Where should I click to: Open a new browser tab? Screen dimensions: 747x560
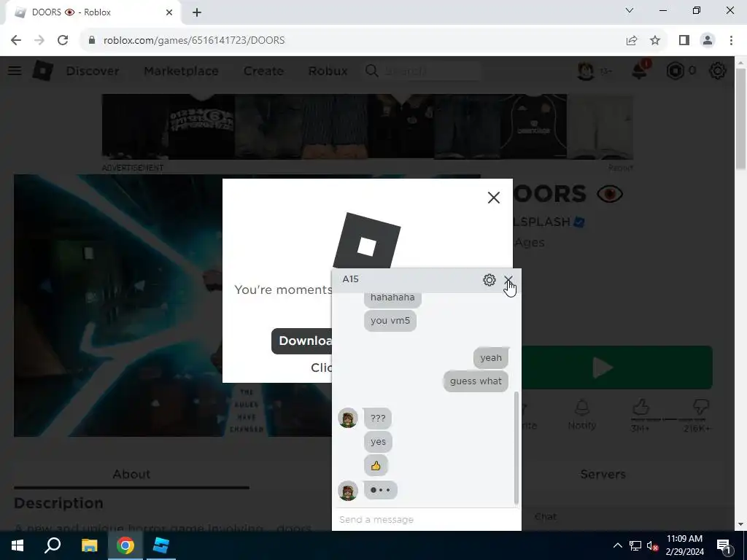coord(197,12)
